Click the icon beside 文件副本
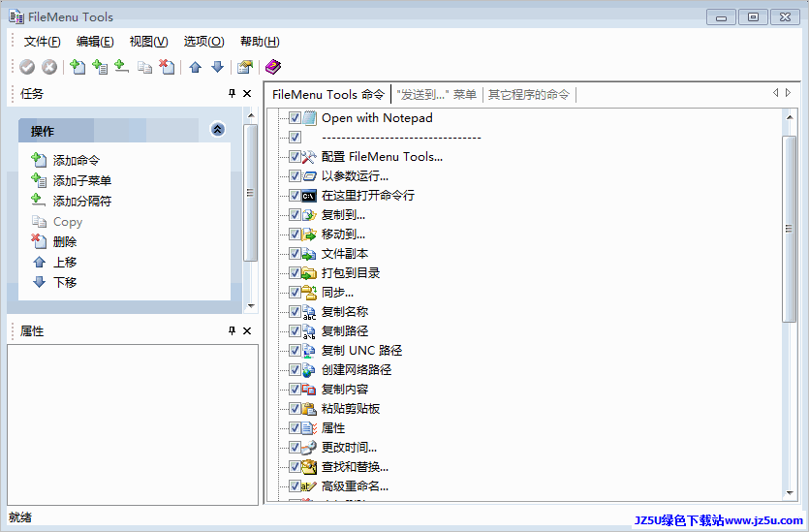This screenshot has width=809, height=532. pos(309,254)
